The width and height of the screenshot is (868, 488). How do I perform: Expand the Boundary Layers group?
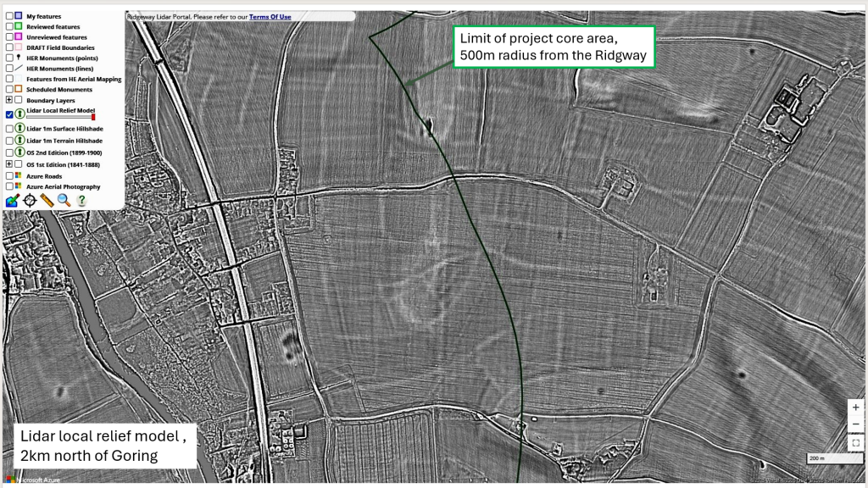[x=8, y=100]
